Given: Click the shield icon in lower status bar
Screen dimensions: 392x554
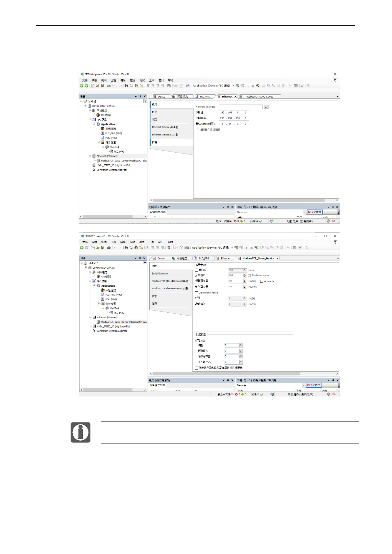Looking at the screenshot, I should point(329,394).
